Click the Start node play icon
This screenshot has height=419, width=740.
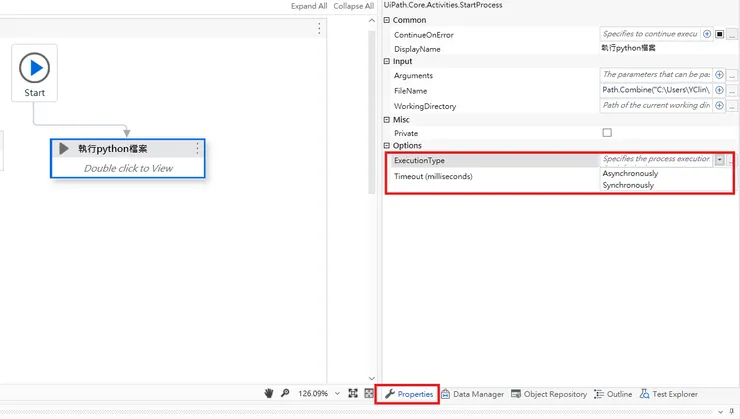click(x=34, y=68)
